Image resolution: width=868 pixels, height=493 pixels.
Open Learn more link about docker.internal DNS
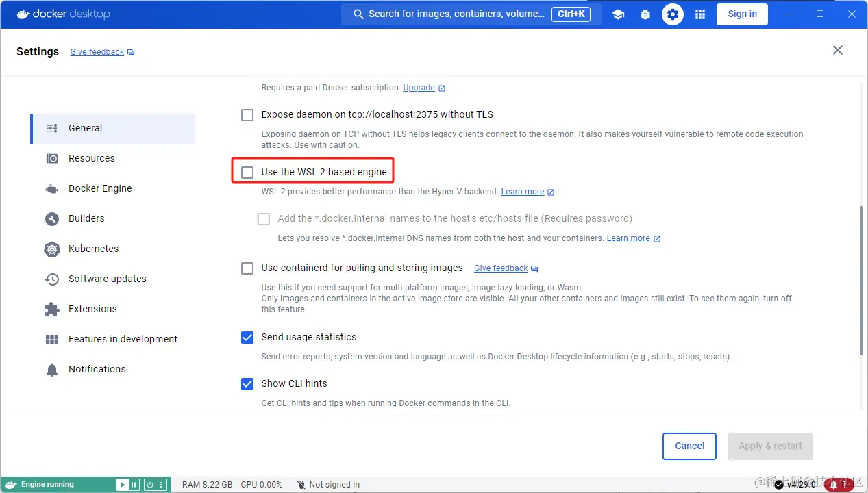(x=634, y=238)
